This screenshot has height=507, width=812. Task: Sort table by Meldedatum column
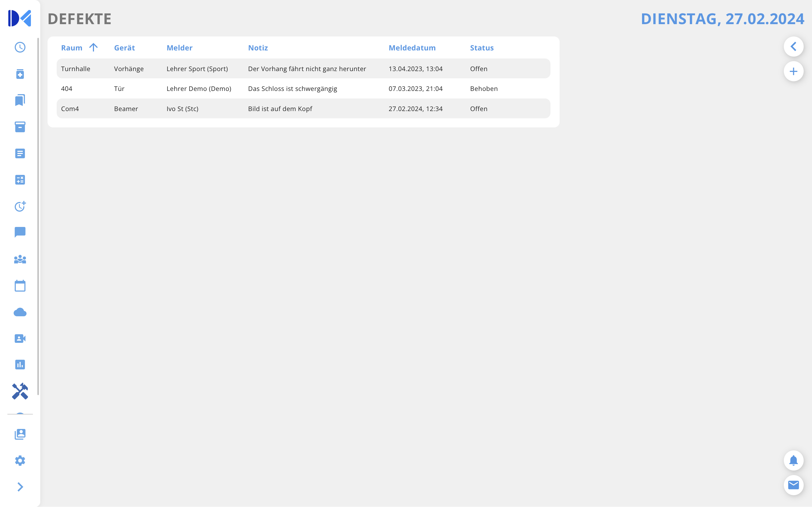(412, 48)
